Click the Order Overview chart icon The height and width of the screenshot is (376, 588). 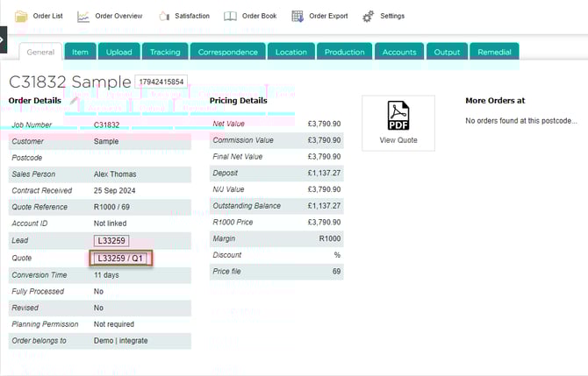83,16
